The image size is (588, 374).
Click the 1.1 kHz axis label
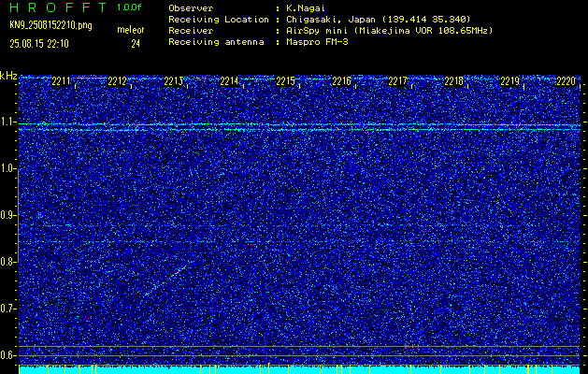click(x=7, y=122)
